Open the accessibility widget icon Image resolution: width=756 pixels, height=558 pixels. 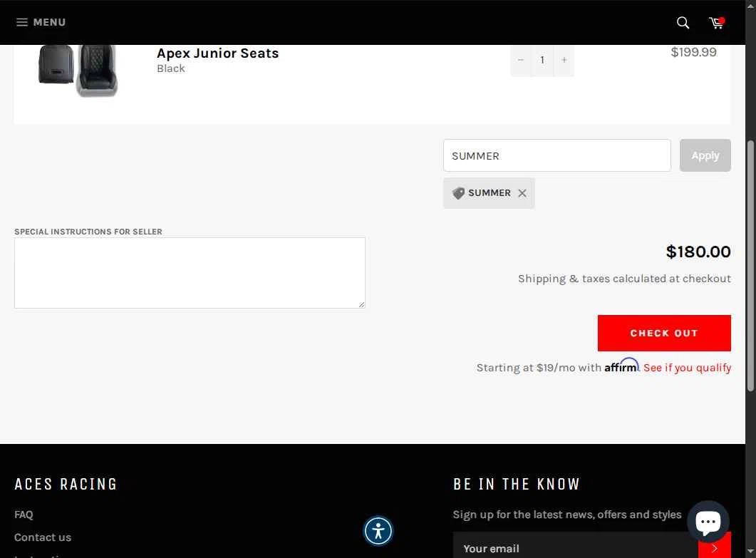[x=378, y=531]
